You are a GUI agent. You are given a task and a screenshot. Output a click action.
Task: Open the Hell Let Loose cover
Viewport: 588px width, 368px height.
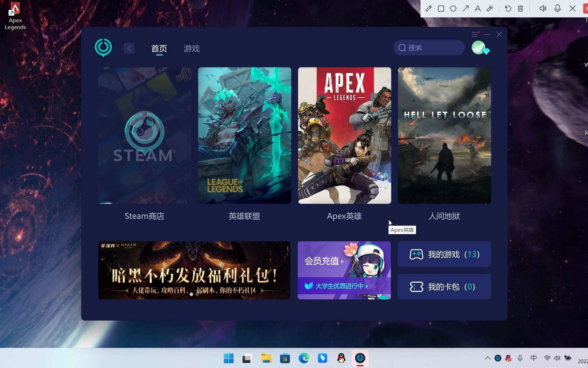pyautogui.click(x=444, y=136)
